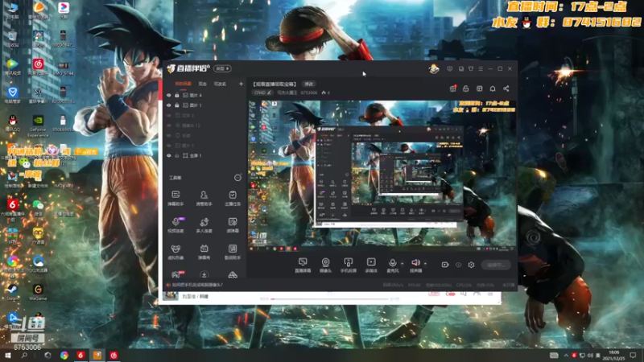Image resolution: width=644 pixels, height=362 pixels.
Task: Open the 读弹幕 tool
Action: [233, 225]
